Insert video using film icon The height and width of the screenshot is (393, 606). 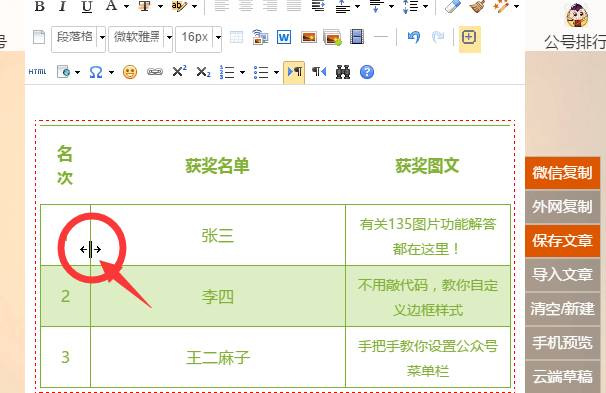click(357, 37)
